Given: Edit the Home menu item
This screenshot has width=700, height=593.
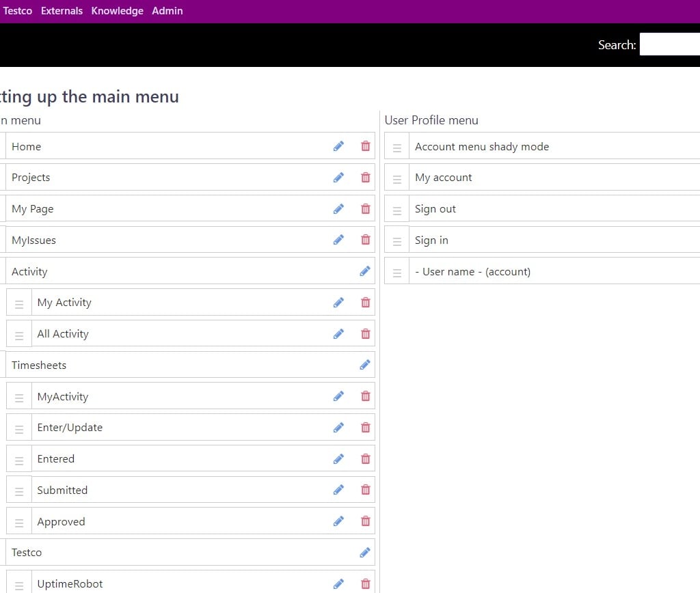Looking at the screenshot, I should 338,146.
